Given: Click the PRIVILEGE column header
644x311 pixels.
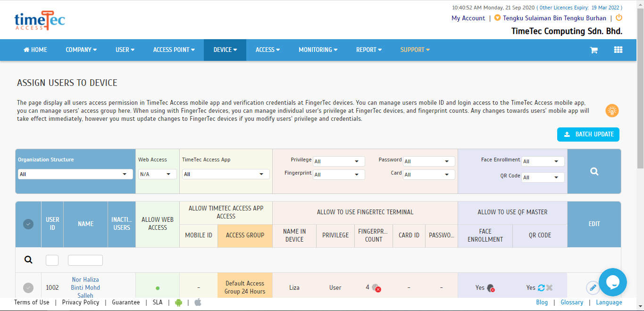Looking at the screenshot, I should (x=335, y=235).
